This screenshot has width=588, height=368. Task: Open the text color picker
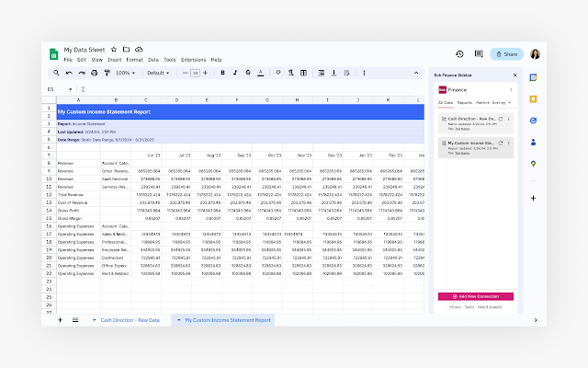[261, 73]
